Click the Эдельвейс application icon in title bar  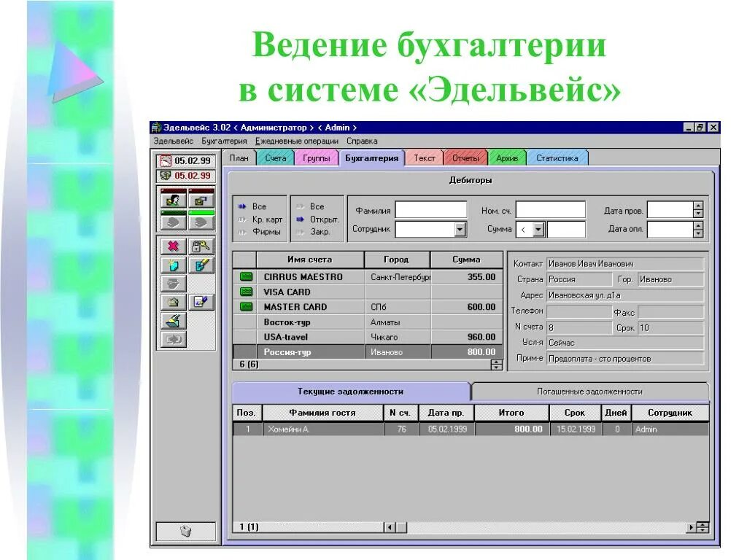pyautogui.click(x=156, y=128)
